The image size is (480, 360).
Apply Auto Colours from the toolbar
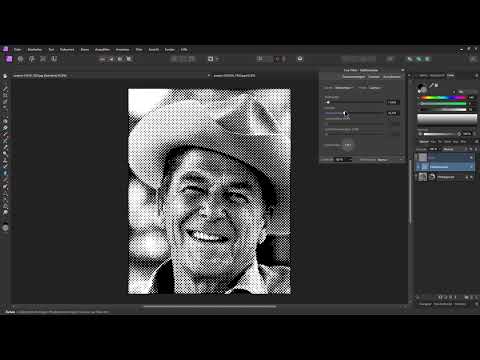(x=120, y=59)
